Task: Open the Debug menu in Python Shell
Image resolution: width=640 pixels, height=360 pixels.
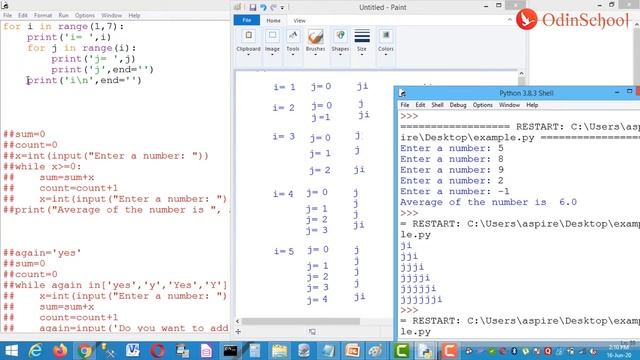Action: click(458, 105)
